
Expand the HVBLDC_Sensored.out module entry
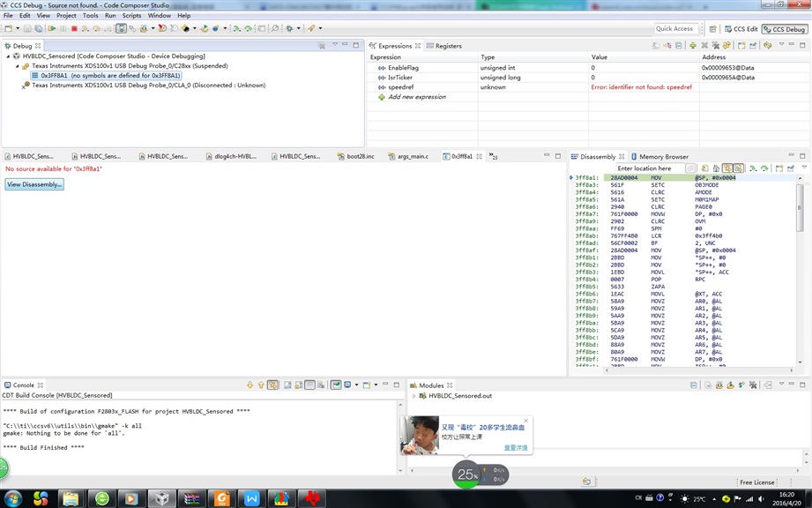click(x=413, y=396)
